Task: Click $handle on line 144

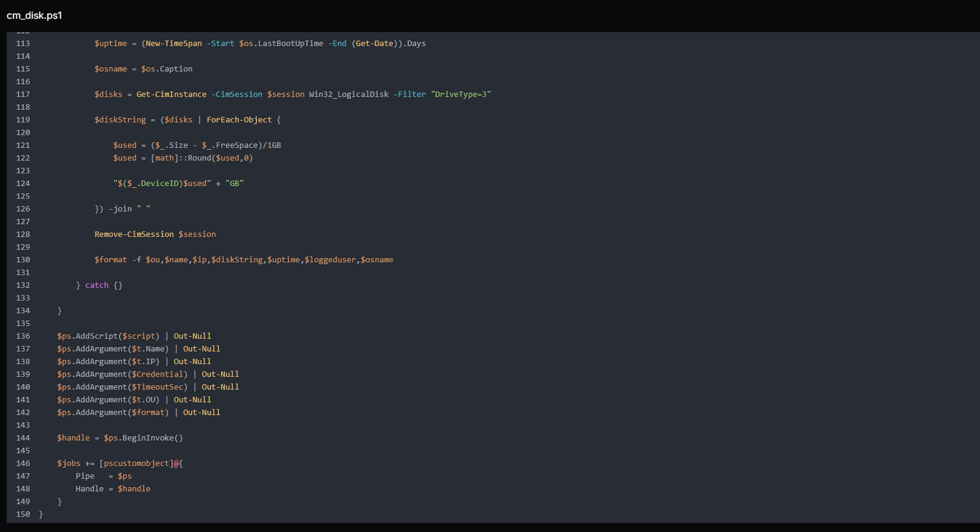Action: point(73,438)
